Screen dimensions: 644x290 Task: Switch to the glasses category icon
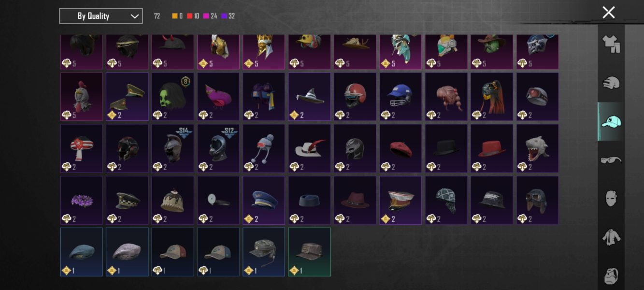611,160
